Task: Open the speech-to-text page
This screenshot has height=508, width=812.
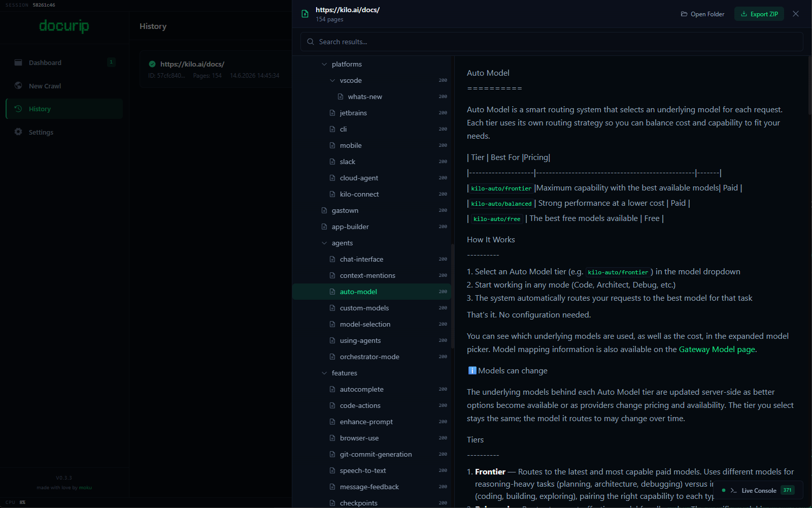Action: [372, 470]
